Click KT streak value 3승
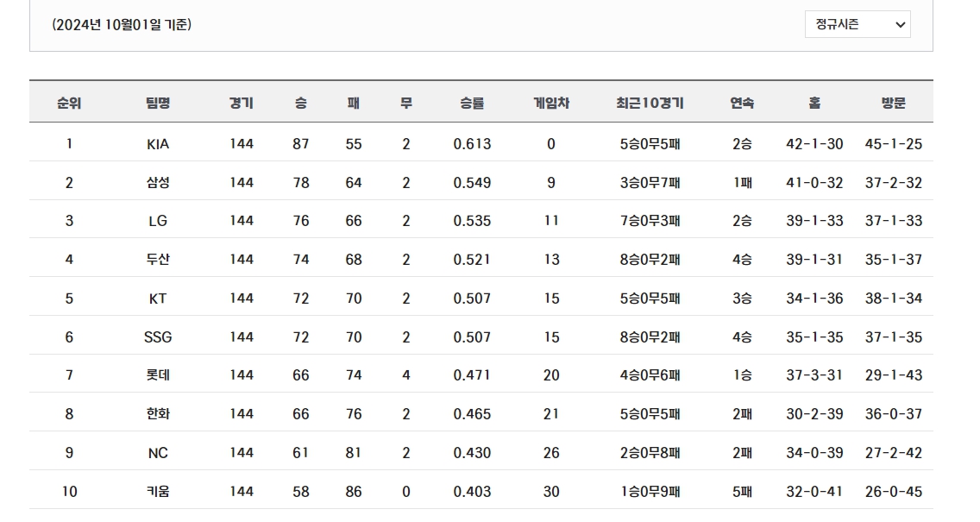The image size is (980, 522). click(743, 299)
